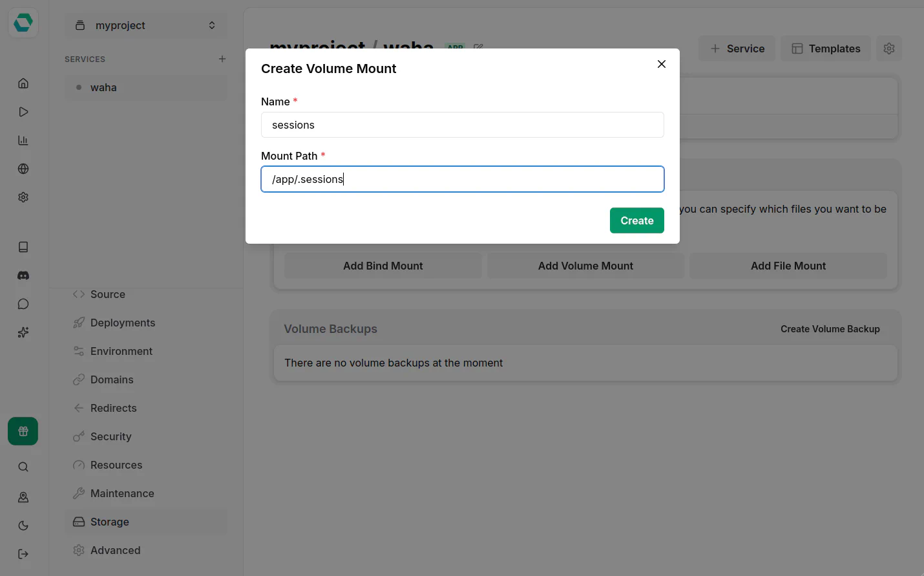Click the search icon in the left rail
Image resolution: width=924 pixels, height=576 pixels.
pos(23,467)
